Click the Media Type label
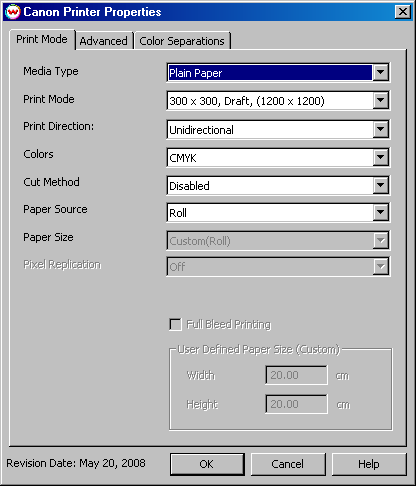 coord(51,71)
